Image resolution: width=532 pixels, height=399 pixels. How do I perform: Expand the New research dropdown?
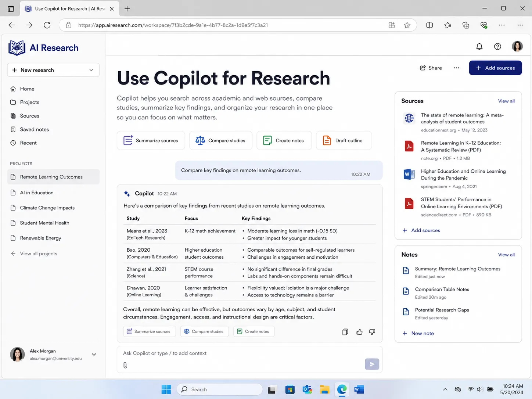click(91, 70)
